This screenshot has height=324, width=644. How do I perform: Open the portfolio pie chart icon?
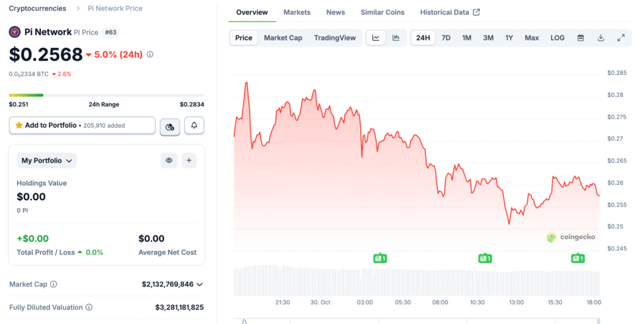coord(170,126)
